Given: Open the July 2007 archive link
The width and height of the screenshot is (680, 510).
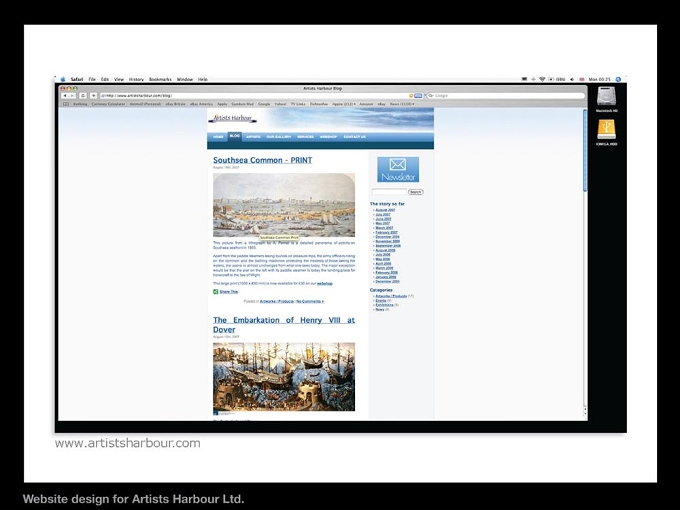Looking at the screenshot, I should coord(383,214).
